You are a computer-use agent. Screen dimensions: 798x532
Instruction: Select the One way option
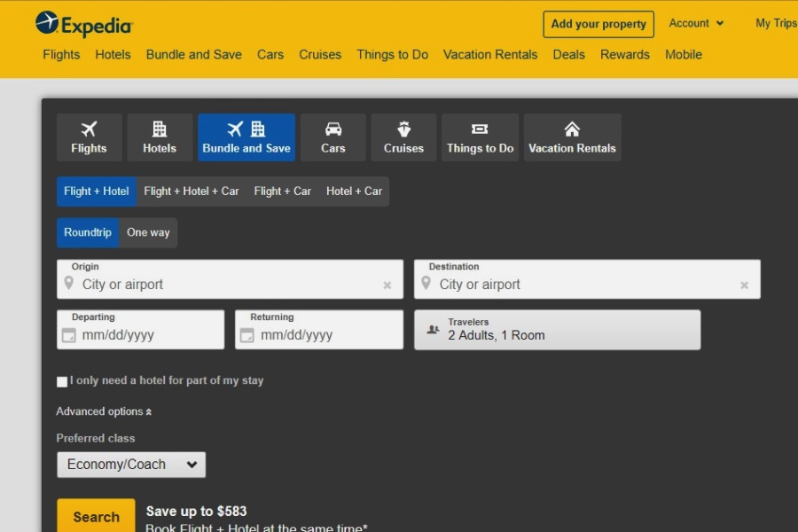pyautogui.click(x=148, y=232)
